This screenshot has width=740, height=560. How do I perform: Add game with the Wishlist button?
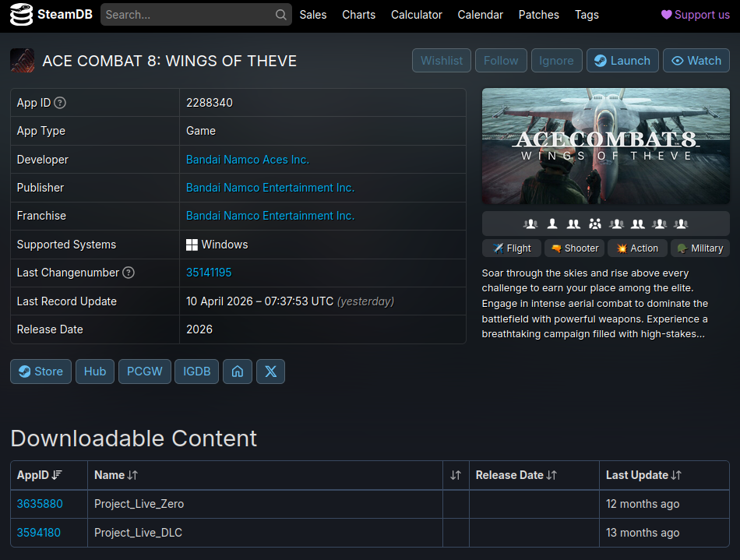pos(441,61)
